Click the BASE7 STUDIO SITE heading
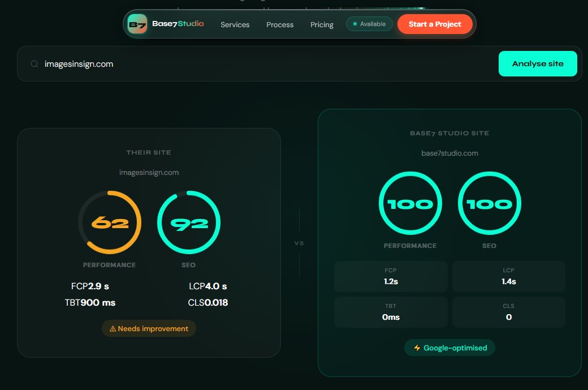The height and width of the screenshot is (390, 588). [x=449, y=133]
